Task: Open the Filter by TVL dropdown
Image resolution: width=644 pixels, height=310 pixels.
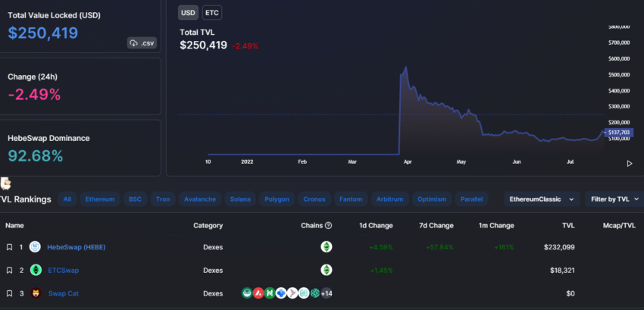Action: point(615,199)
